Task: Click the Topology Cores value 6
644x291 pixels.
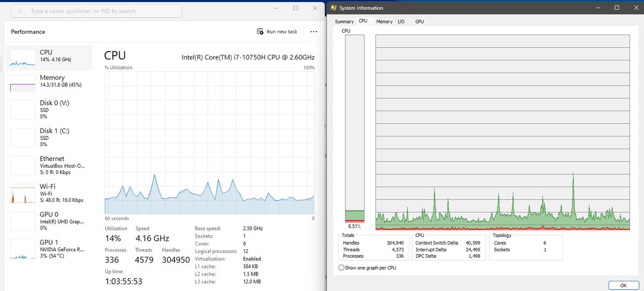Action: (544, 243)
